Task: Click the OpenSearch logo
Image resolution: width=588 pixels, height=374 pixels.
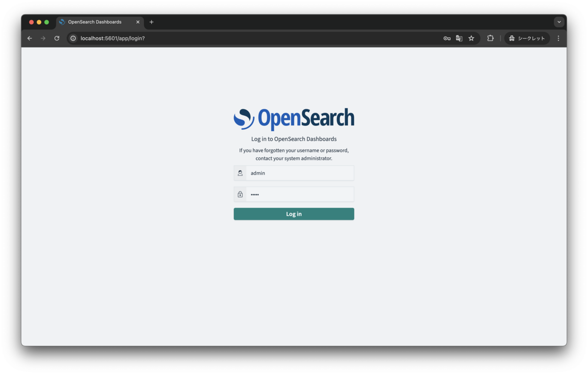Action: pyautogui.click(x=294, y=118)
